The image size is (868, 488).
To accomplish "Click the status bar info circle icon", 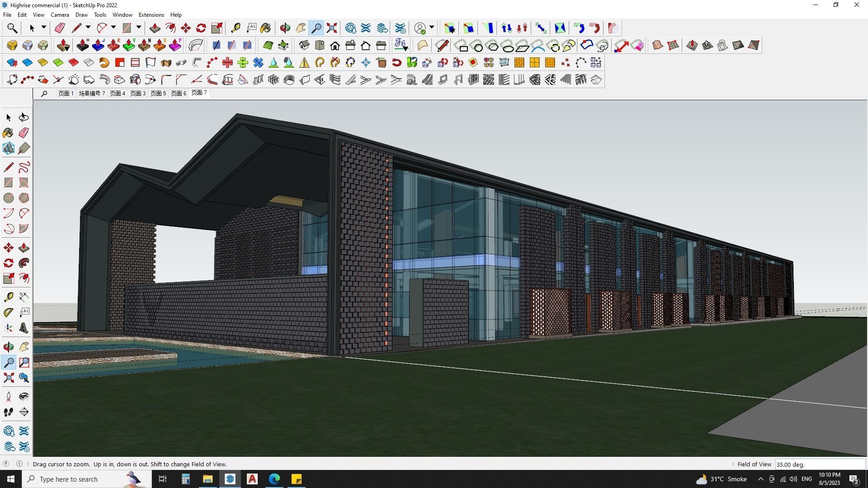I will (19, 464).
